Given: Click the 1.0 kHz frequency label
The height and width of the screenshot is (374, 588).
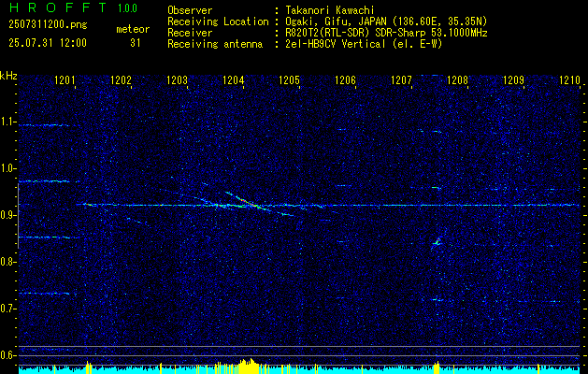Looking at the screenshot, I should click(8, 169).
